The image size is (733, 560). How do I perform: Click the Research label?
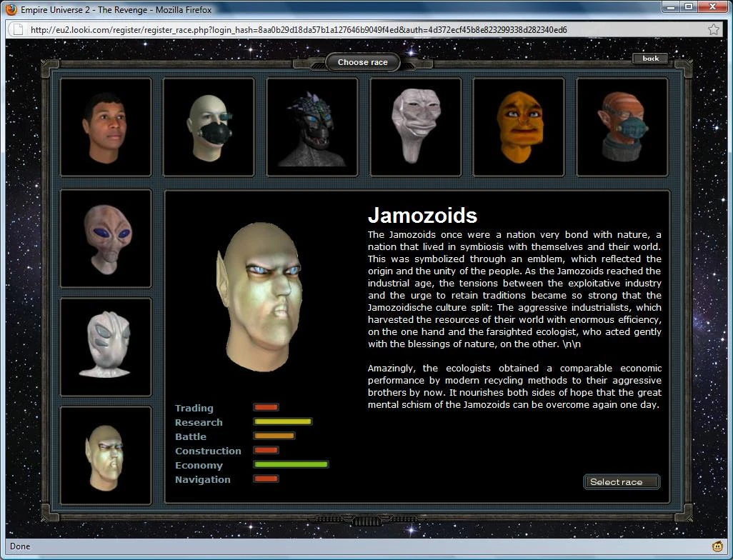coord(199,422)
